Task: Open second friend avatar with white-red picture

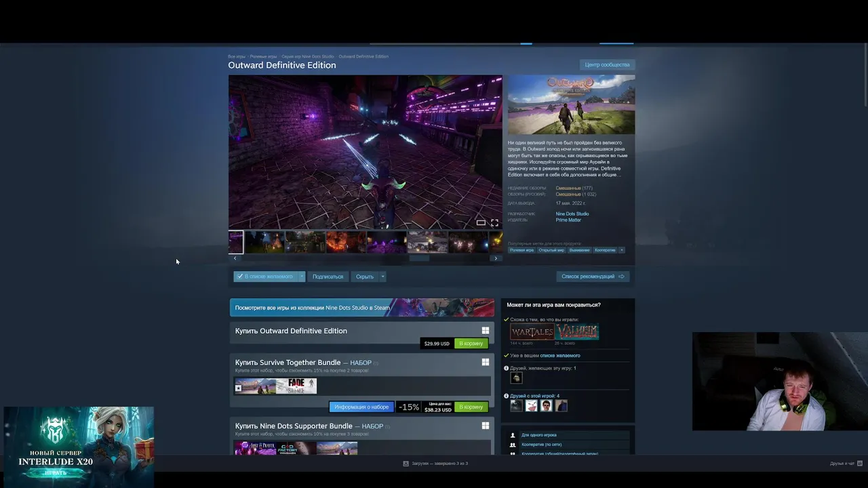Action: pos(531,406)
